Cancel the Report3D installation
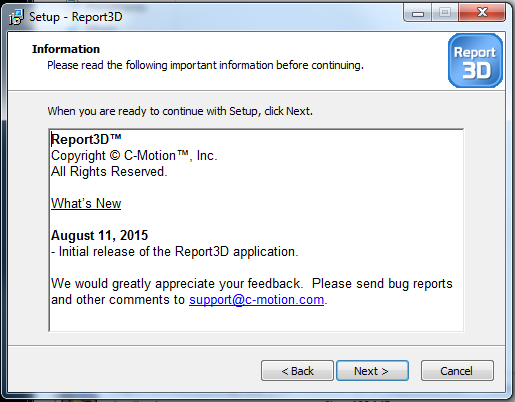Screen dimensions: 515x402 tap(457, 370)
